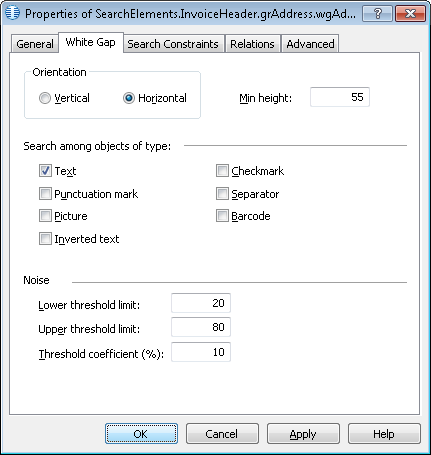Click the 'Orientation' group label
Screen dimensions: 431x455
pos(59,72)
